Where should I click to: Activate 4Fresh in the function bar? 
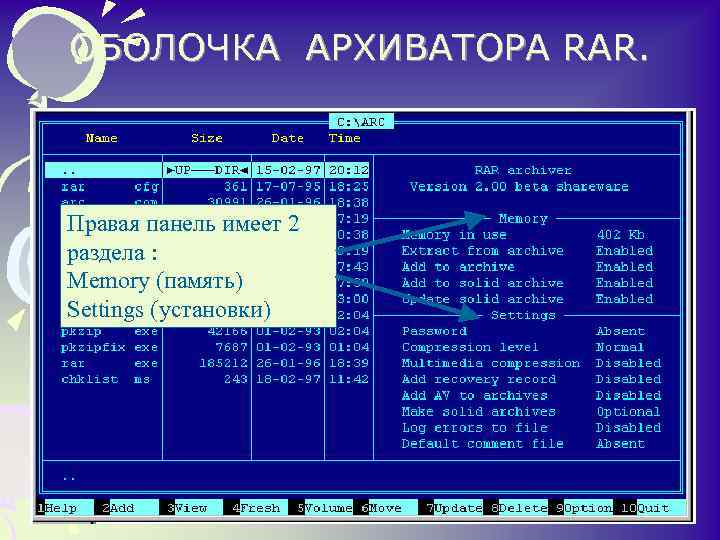pos(259,508)
